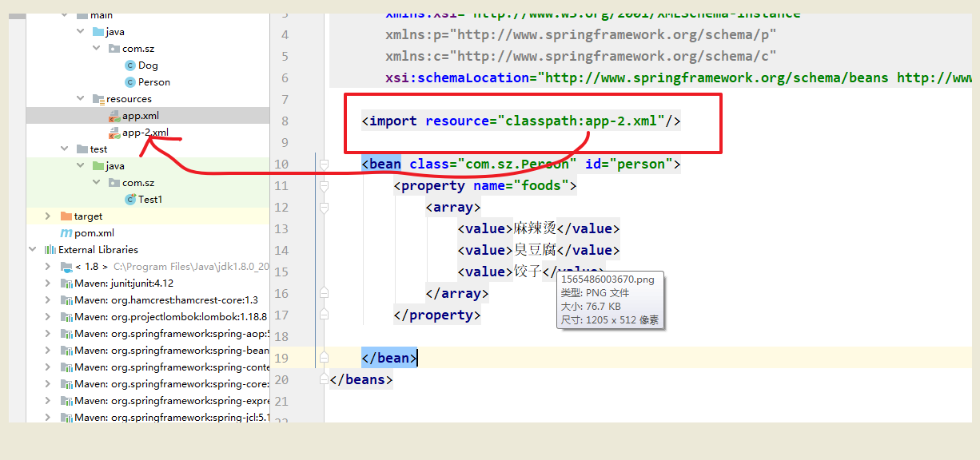This screenshot has width=980, height=460.
Task: Click the blue java source folder icon under main
Action: pyautogui.click(x=98, y=32)
